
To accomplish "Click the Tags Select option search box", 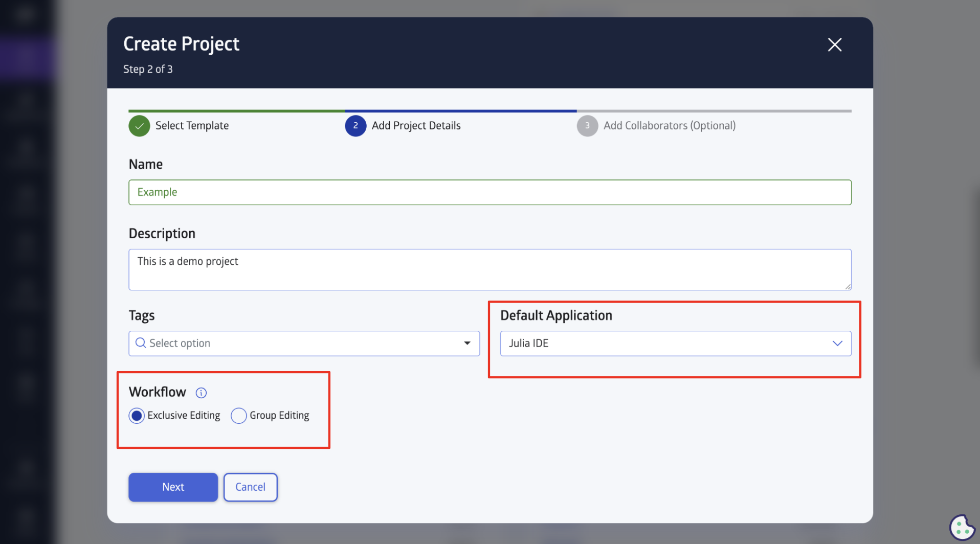I will pyautogui.click(x=304, y=344).
